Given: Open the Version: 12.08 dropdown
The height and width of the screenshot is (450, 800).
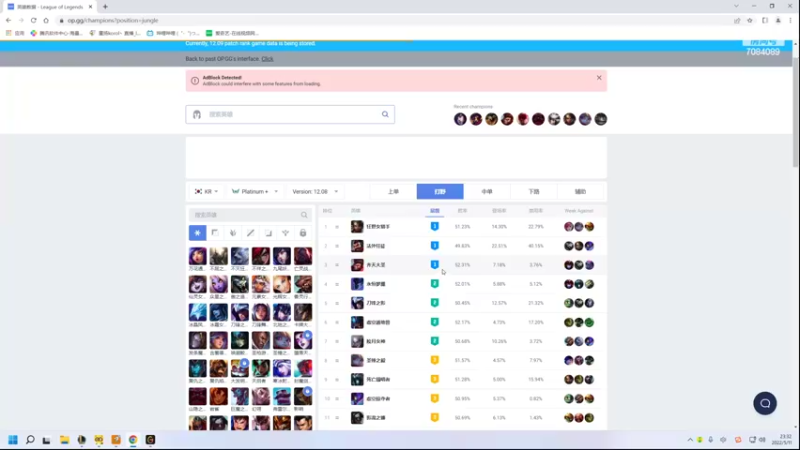Looking at the screenshot, I should [x=315, y=191].
